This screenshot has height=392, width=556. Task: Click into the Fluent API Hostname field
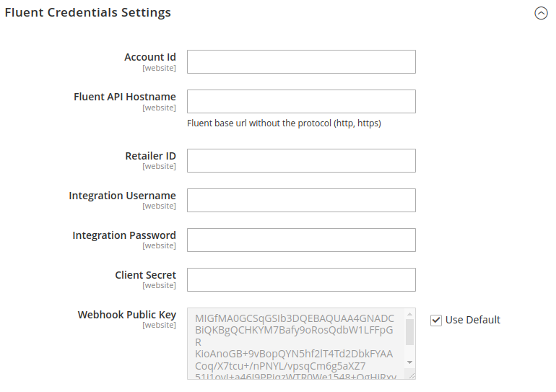tap(301, 102)
